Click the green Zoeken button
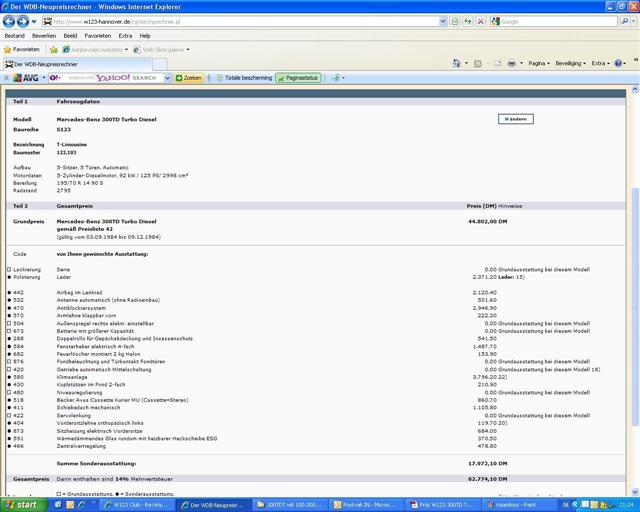This screenshot has height=512, width=640. click(x=189, y=78)
